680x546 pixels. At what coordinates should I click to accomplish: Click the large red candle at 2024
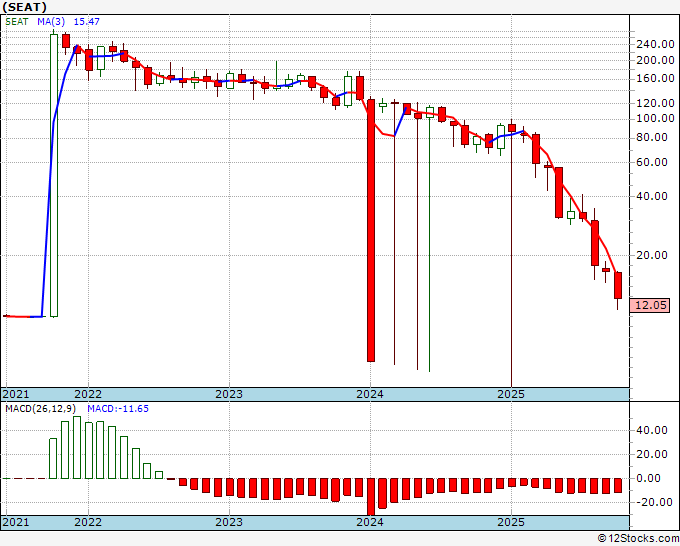tap(371, 230)
